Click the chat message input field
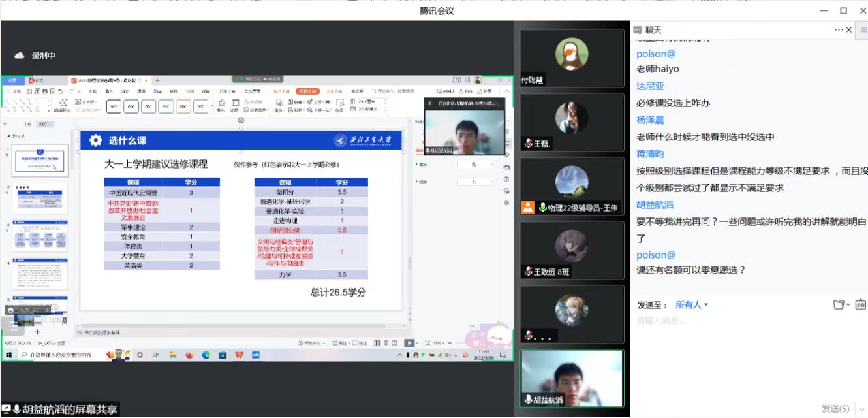This screenshot has width=868, height=418. click(x=744, y=353)
